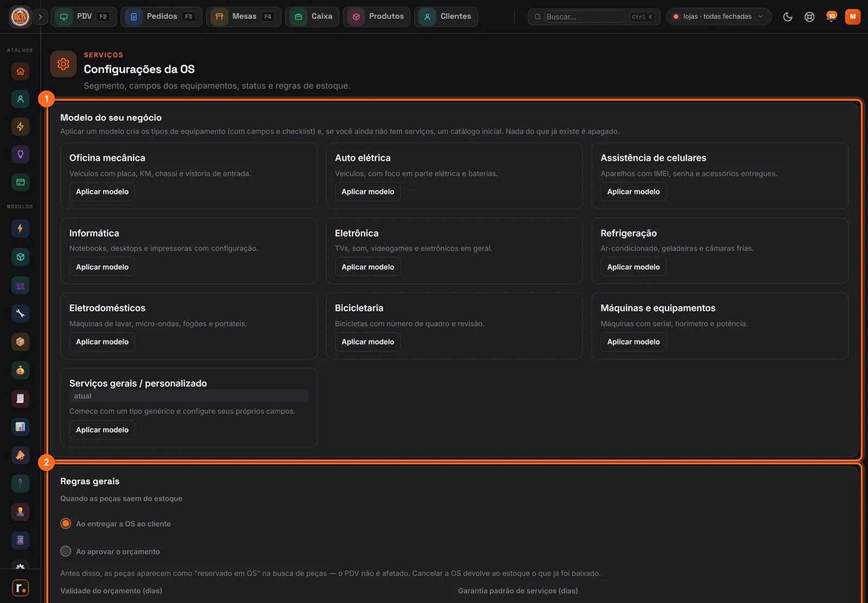Select 'Ao entregar a OS ao cliente'
The image size is (868, 603).
116,524
